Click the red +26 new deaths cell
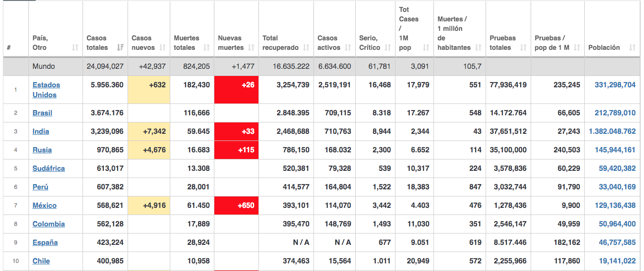 coord(236,90)
